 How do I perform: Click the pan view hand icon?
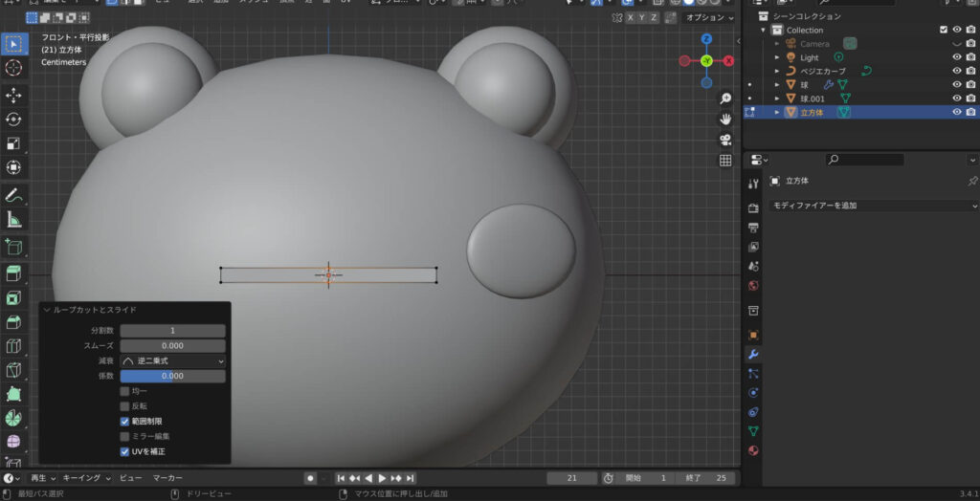point(725,119)
